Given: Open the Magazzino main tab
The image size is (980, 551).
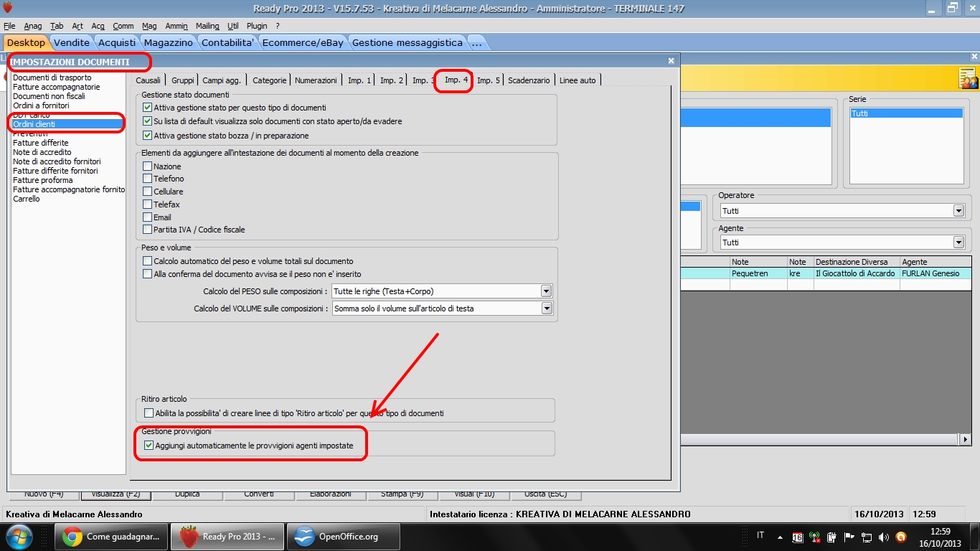Looking at the screenshot, I should 169,42.
